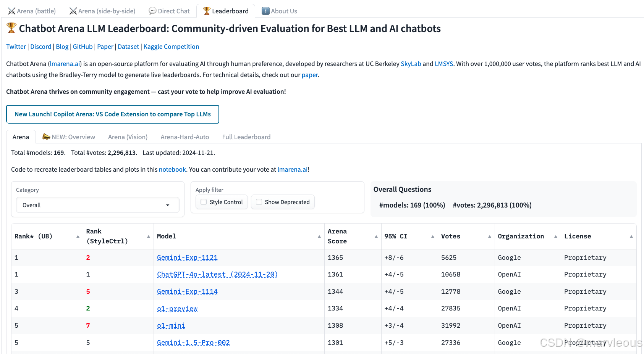Sort by Organization column arrow
644x354 pixels.
(x=556, y=237)
